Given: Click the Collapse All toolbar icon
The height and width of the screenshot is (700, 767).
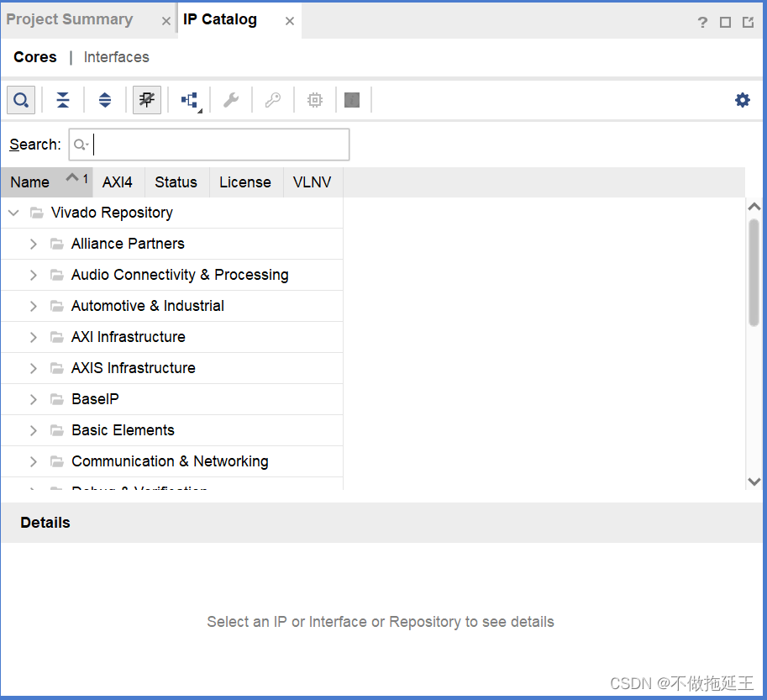Looking at the screenshot, I should tap(63, 100).
